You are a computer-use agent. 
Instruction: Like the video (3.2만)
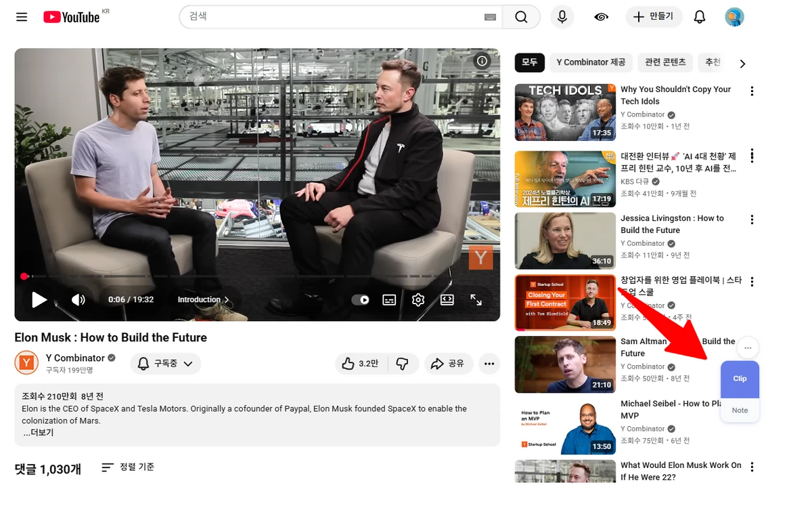click(x=360, y=364)
